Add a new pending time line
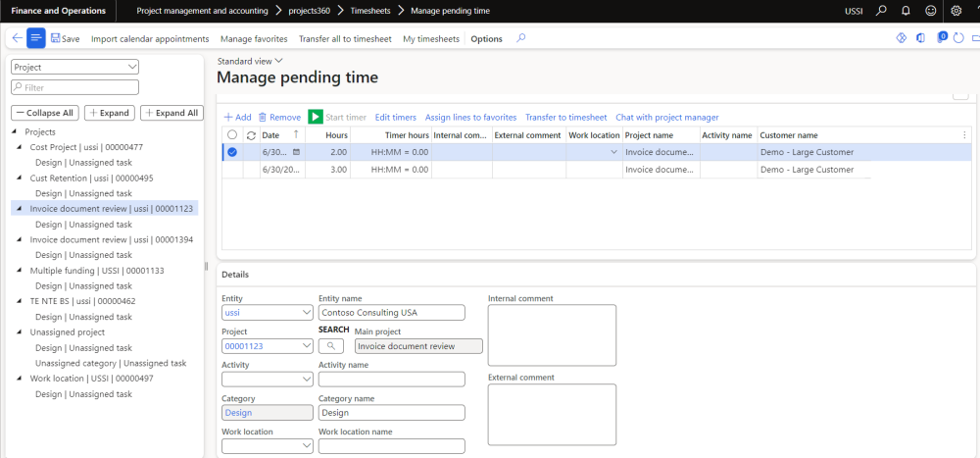This screenshot has width=980, height=458. click(237, 117)
